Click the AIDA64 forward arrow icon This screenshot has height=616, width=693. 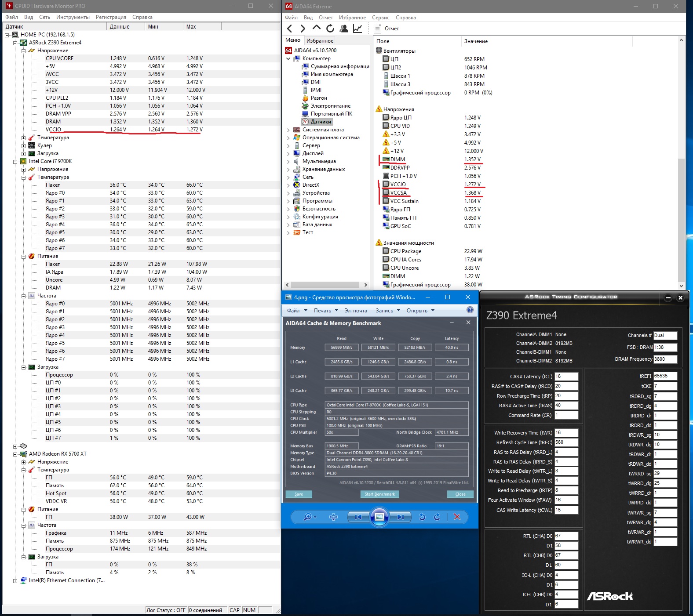[x=303, y=29]
